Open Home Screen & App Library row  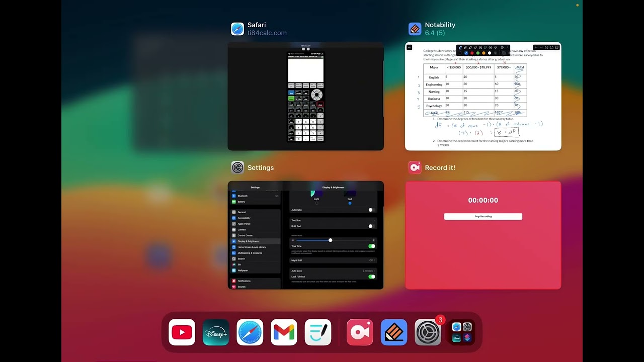click(x=255, y=247)
